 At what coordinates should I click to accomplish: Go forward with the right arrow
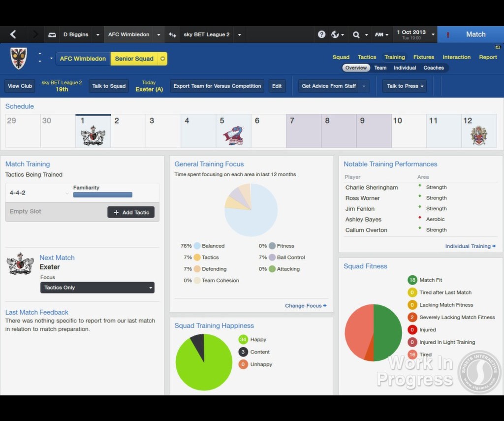tap(35, 34)
